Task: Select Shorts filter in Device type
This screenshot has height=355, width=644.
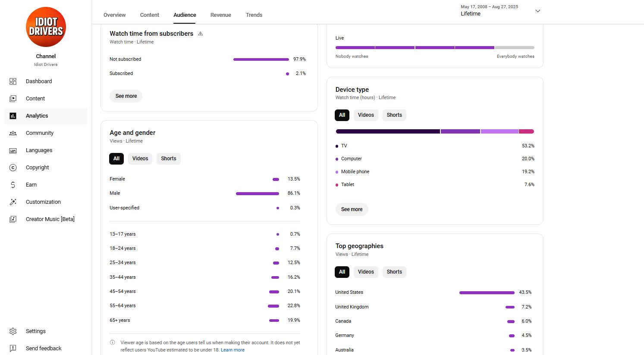Action: (394, 115)
